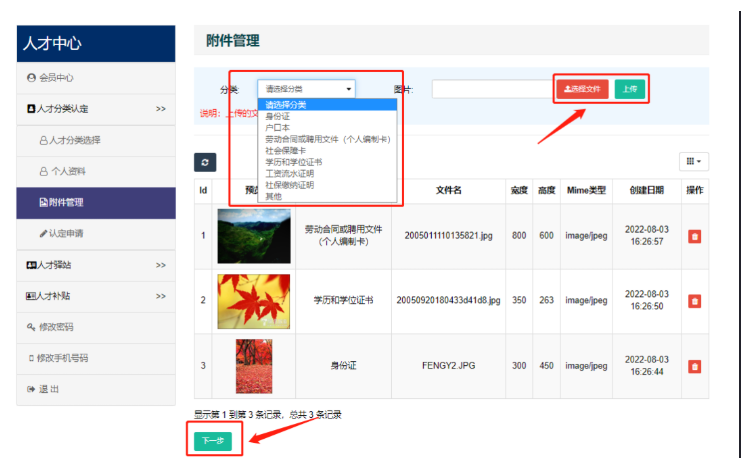Click the FENGY2.JPG file name cell
756x471 pixels.
click(x=448, y=366)
